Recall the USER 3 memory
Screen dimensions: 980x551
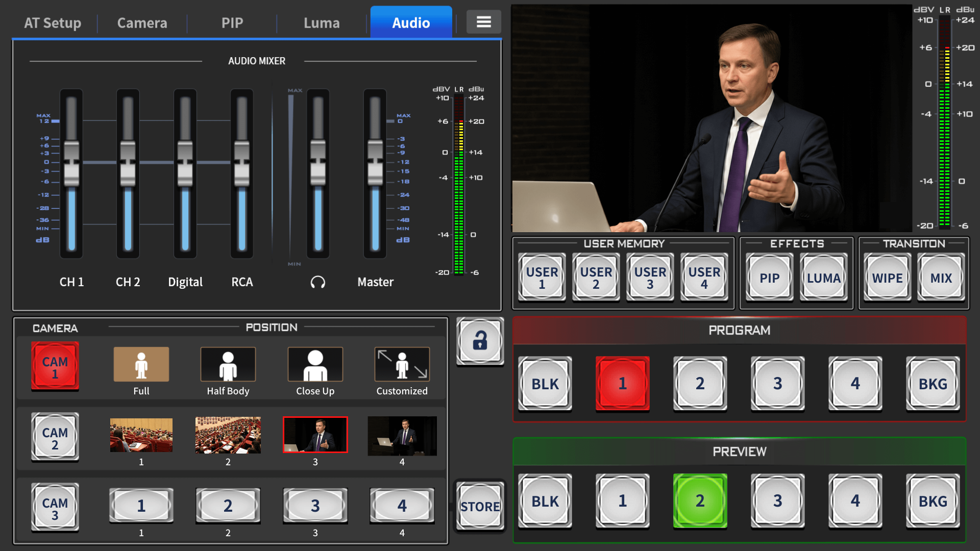tap(650, 278)
